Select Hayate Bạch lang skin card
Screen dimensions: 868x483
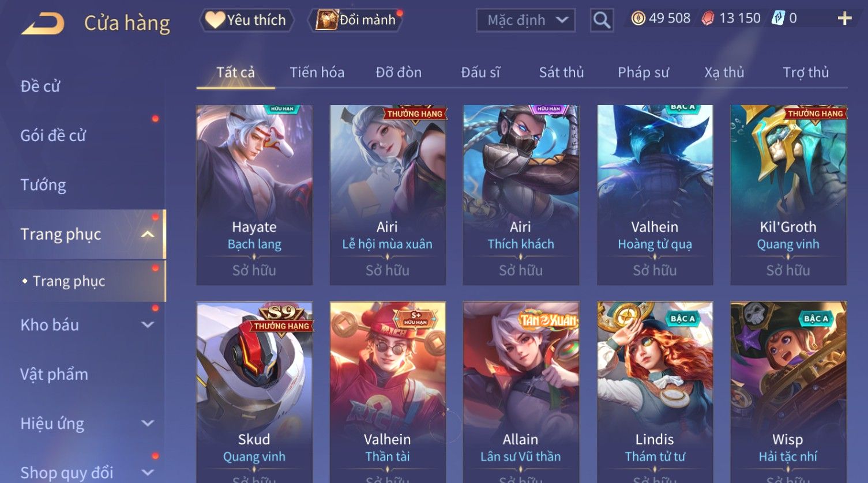pyautogui.click(x=254, y=195)
